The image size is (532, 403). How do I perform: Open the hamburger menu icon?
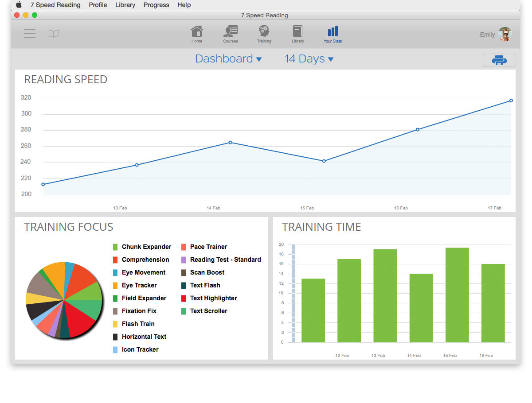click(x=30, y=34)
